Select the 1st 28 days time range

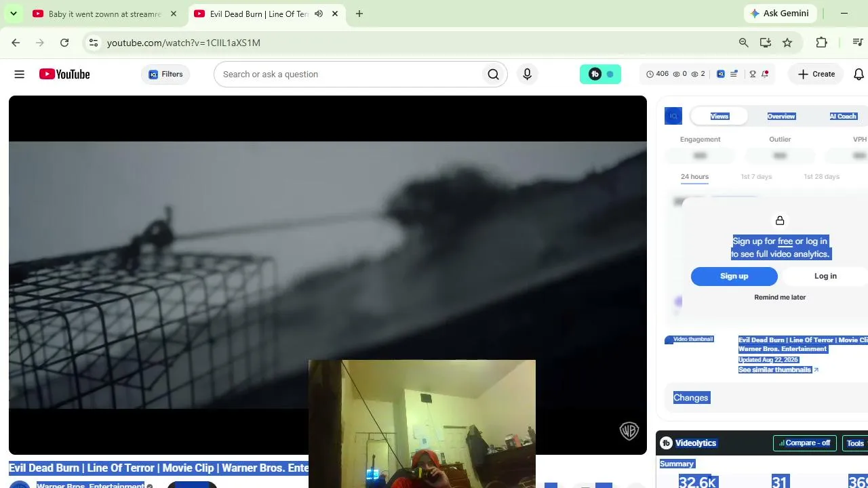821,177
